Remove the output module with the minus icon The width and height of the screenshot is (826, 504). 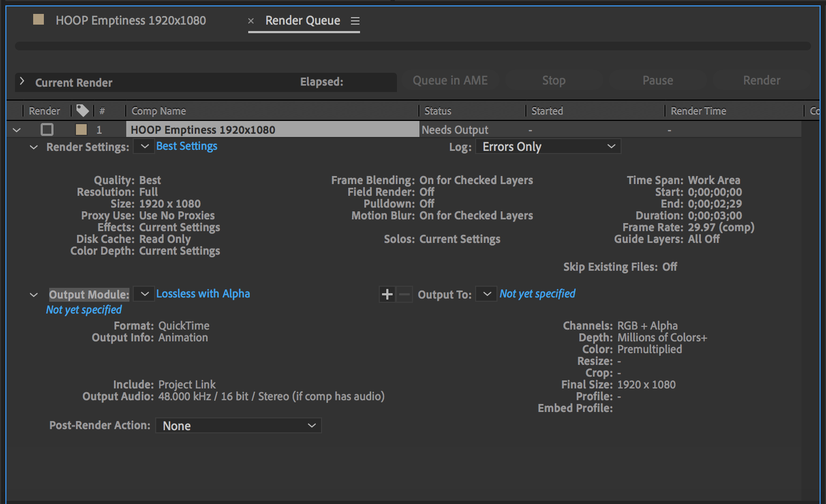(x=404, y=294)
